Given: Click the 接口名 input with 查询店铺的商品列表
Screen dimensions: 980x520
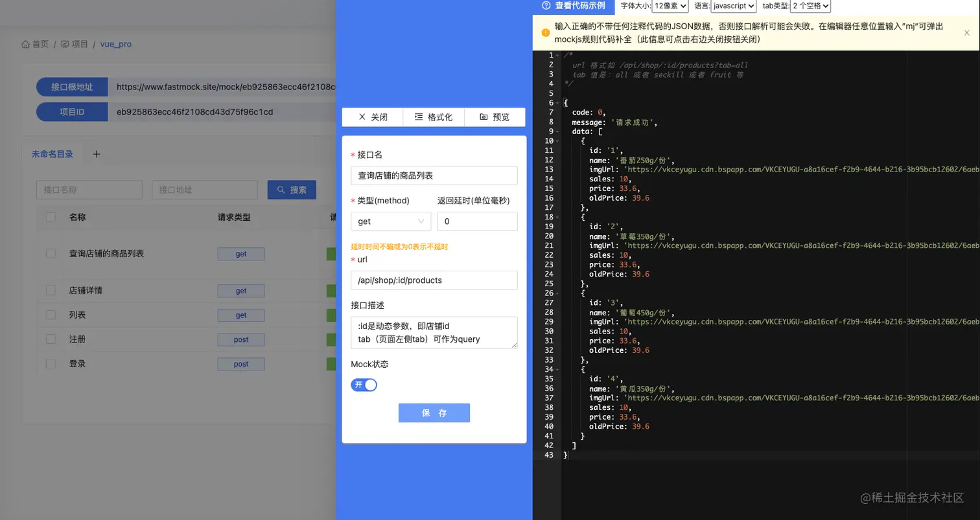Looking at the screenshot, I should tap(434, 175).
